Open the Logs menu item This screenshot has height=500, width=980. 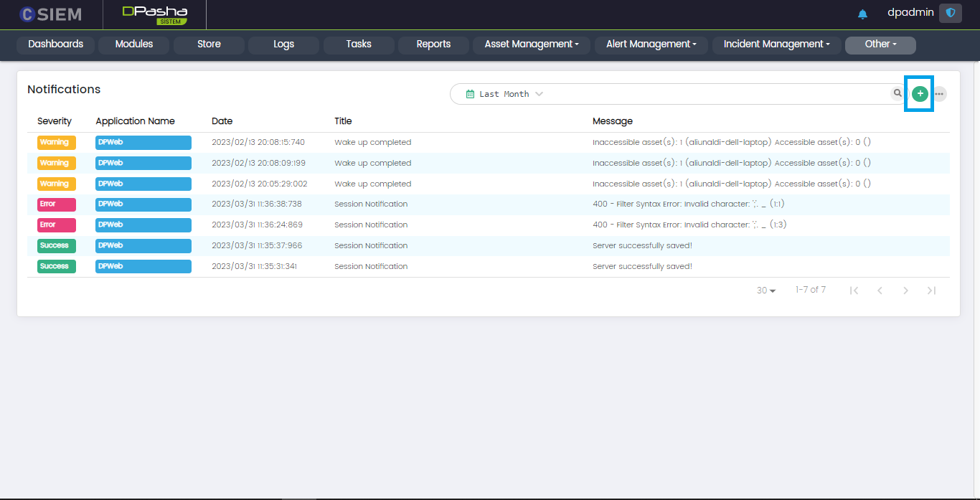(x=283, y=44)
